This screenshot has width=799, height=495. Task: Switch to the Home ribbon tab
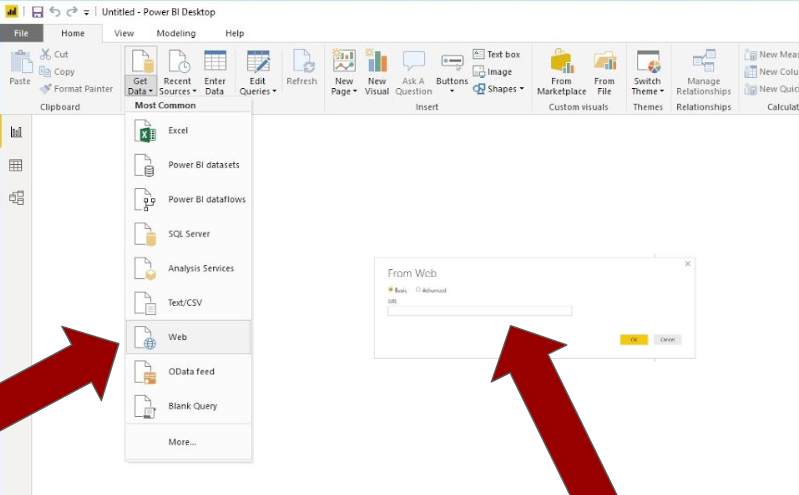(x=73, y=33)
